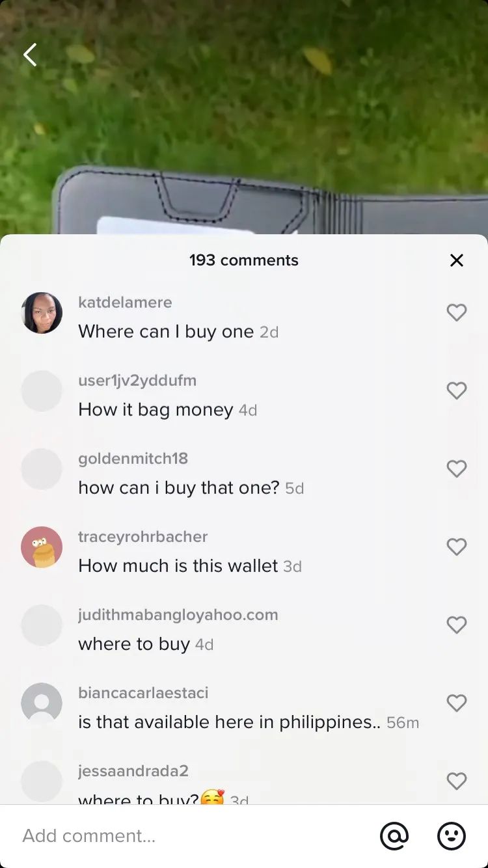Tap the @ mention icon
488x868 pixels.
click(x=394, y=835)
